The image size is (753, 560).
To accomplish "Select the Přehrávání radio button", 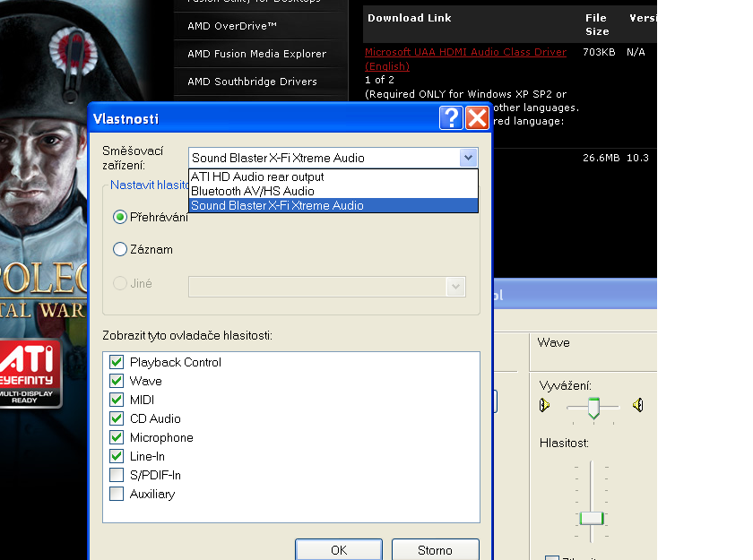I will (120, 217).
